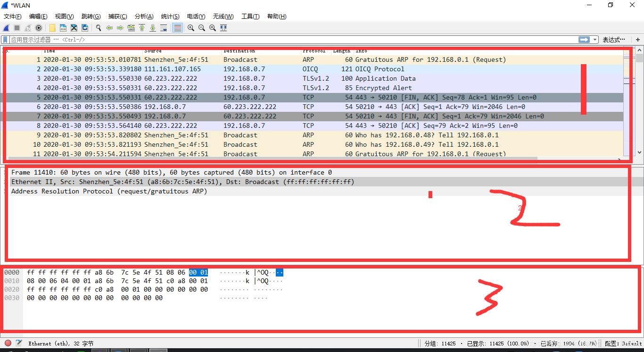Open the 编辑(E) menu
Screen dimensions: 644x352
pos(38,17)
